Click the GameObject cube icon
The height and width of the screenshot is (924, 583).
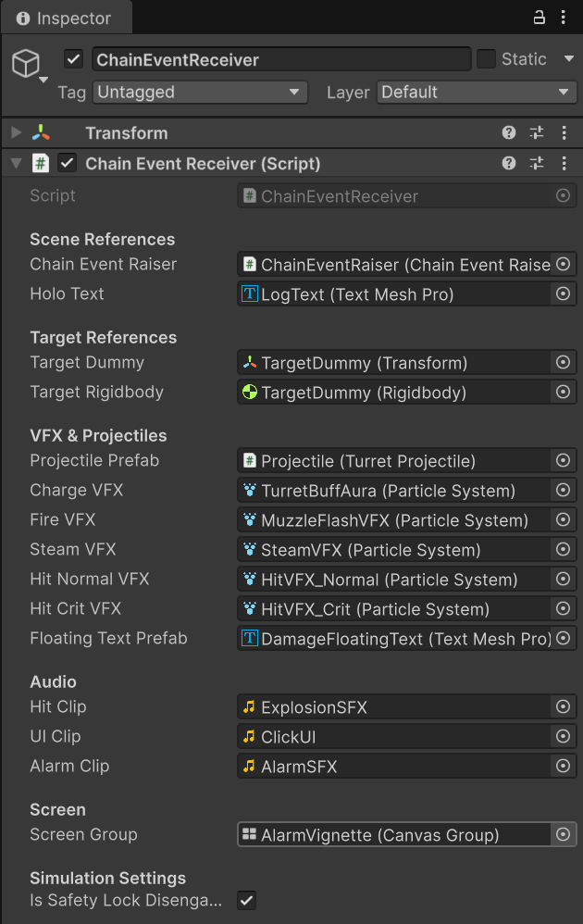click(26, 62)
